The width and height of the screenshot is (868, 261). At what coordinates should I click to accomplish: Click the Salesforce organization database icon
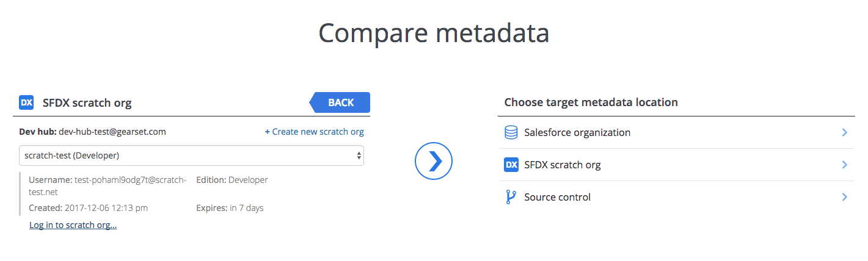(511, 132)
